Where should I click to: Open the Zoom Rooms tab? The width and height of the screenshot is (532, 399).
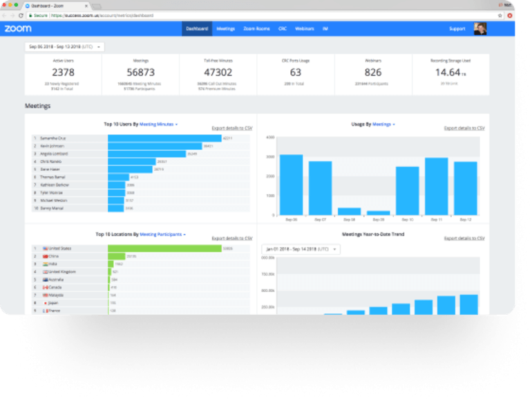[256, 28]
